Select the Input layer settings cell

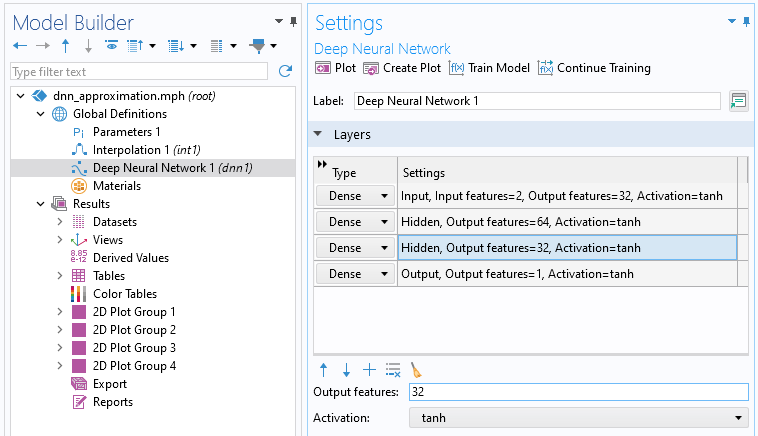pos(567,196)
